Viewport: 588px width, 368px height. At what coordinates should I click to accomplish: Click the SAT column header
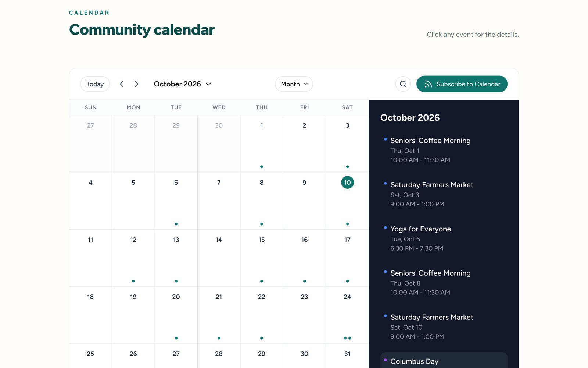(x=347, y=107)
